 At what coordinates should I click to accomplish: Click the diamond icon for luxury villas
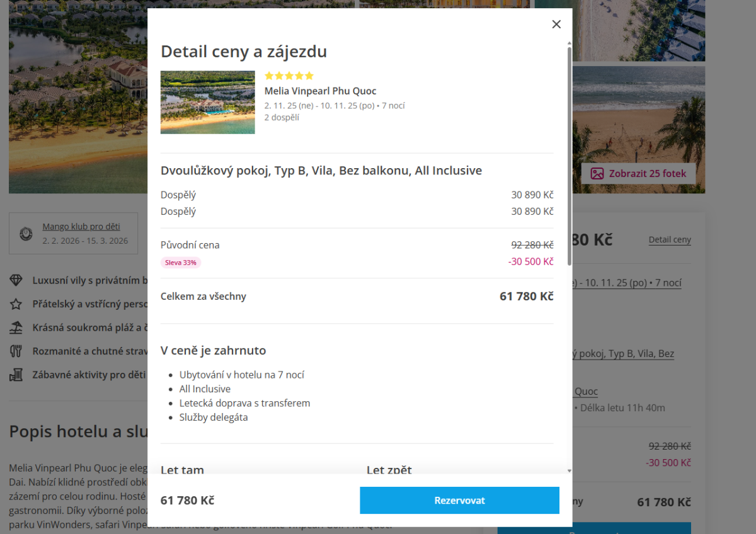click(16, 280)
